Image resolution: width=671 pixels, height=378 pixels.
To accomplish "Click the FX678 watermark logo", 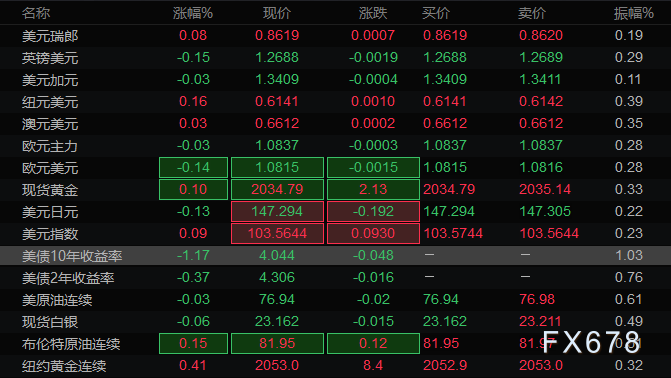I will click(591, 342).
